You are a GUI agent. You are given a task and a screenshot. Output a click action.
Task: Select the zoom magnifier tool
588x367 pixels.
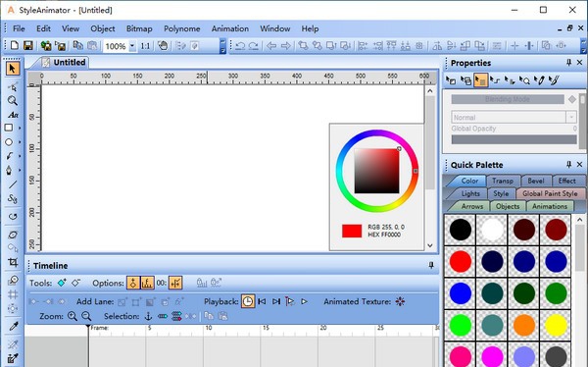(13, 101)
